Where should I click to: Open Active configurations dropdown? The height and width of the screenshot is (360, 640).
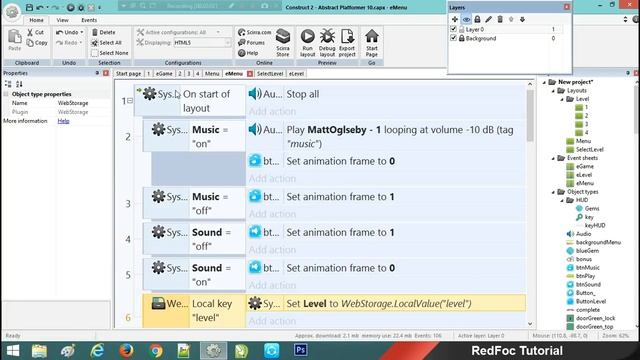tap(218, 32)
